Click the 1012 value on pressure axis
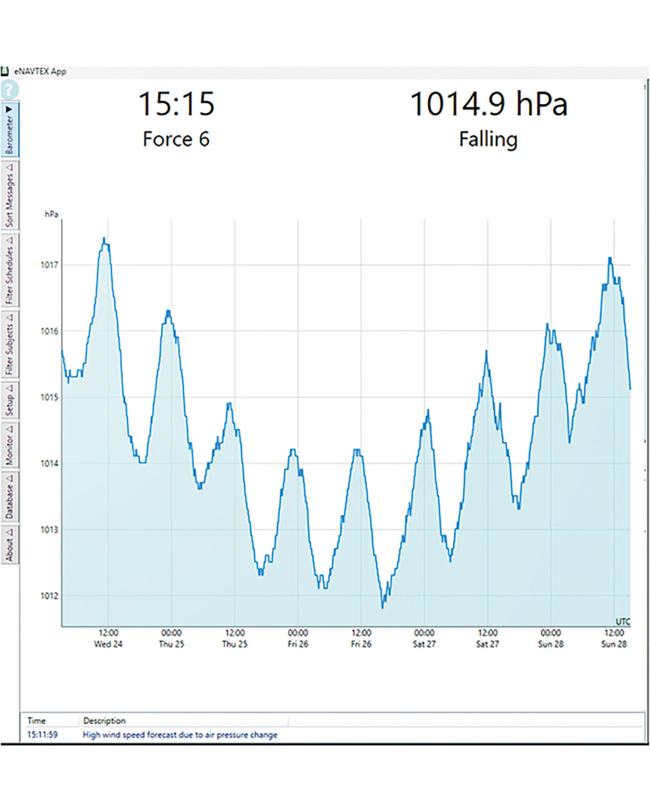This screenshot has height=812, width=650. (x=49, y=596)
